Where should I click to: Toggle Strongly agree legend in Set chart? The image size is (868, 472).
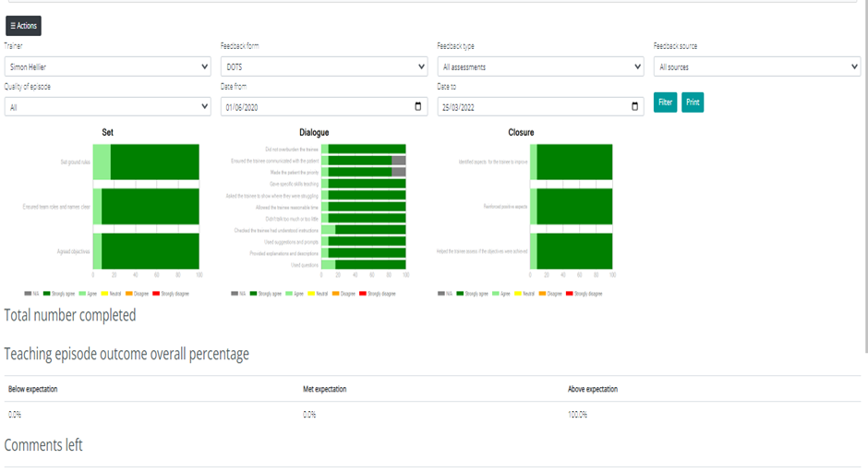tap(60, 294)
